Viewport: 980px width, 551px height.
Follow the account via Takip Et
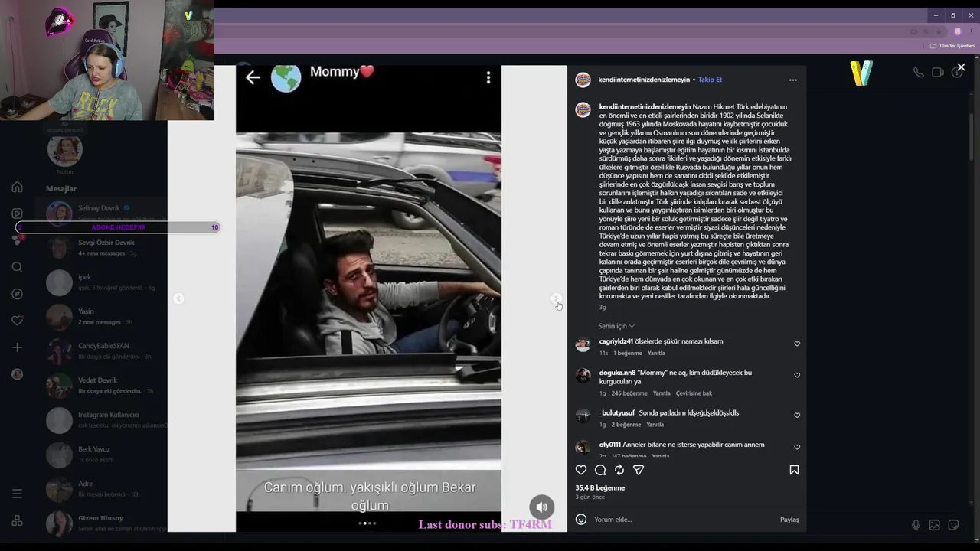pos(710,80)
